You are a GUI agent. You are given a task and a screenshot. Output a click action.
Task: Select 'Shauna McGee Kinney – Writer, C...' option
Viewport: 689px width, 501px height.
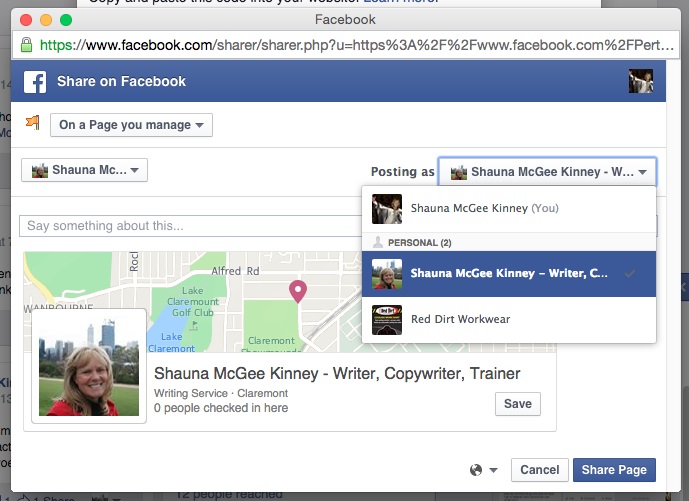(509, 274)
